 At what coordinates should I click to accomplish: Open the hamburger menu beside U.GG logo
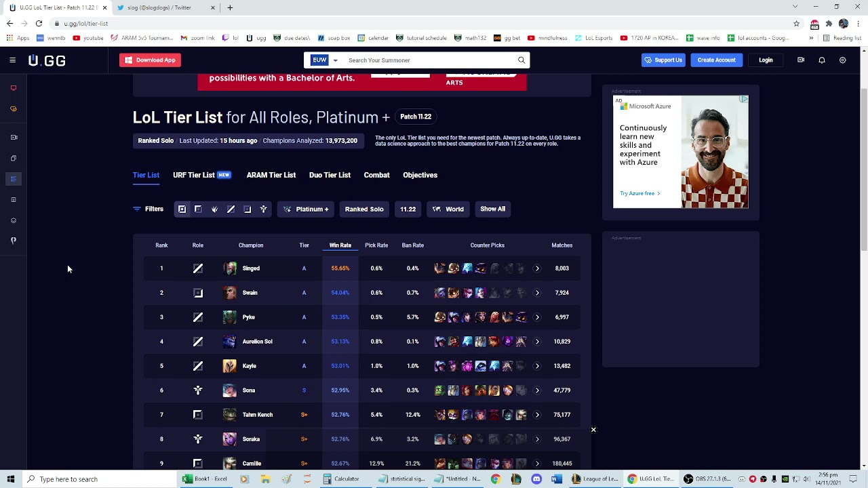(12, 60)
